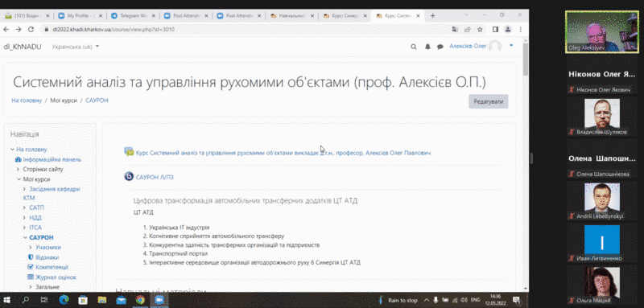Click the translate page icon in address bar
Viewport: 644px width, 308px height.
(455, 29)
